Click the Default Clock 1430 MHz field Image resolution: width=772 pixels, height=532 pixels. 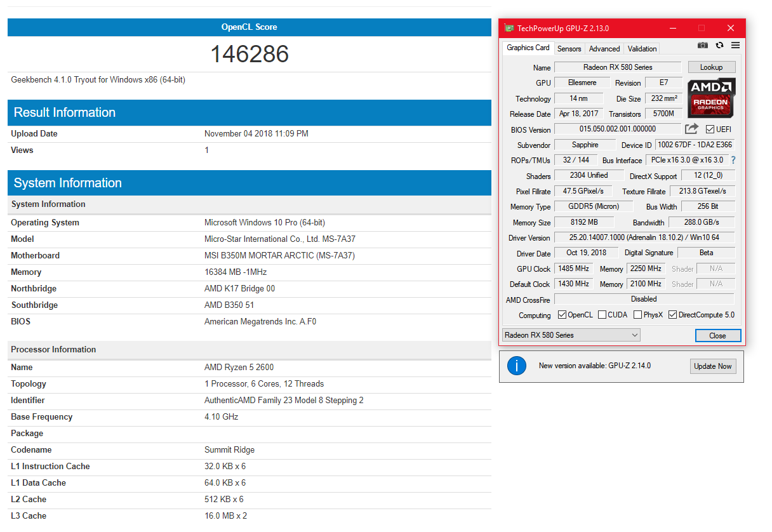[x=573, y=284]
